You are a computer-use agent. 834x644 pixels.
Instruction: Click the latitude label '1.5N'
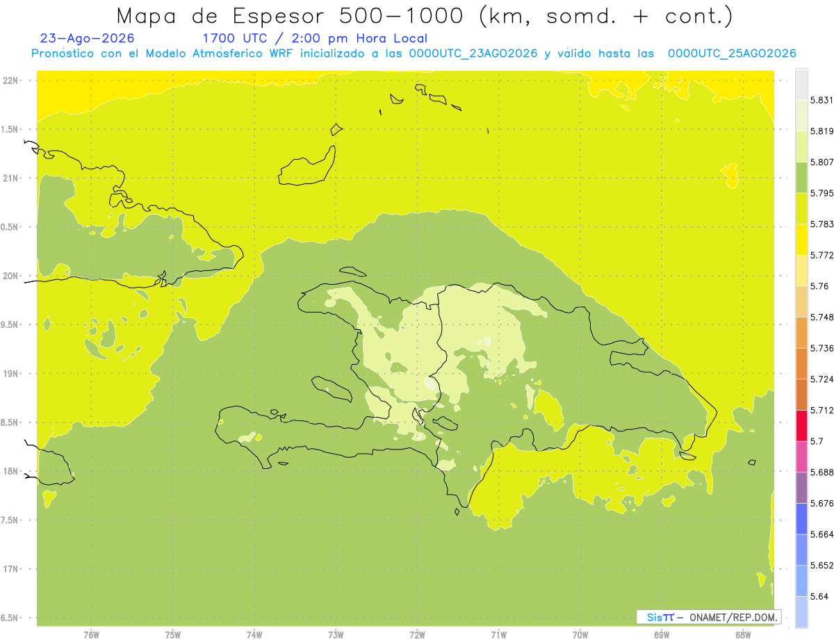(11, 129)
